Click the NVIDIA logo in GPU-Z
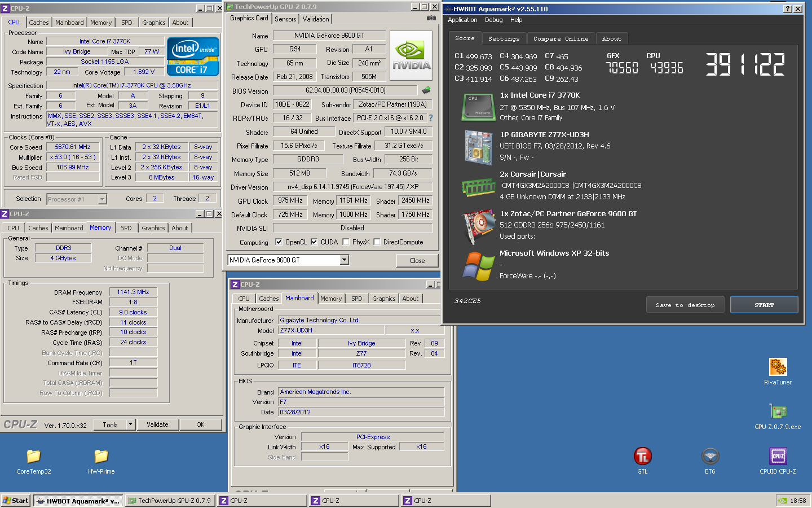The image size is (812, 508). (411, 56)
